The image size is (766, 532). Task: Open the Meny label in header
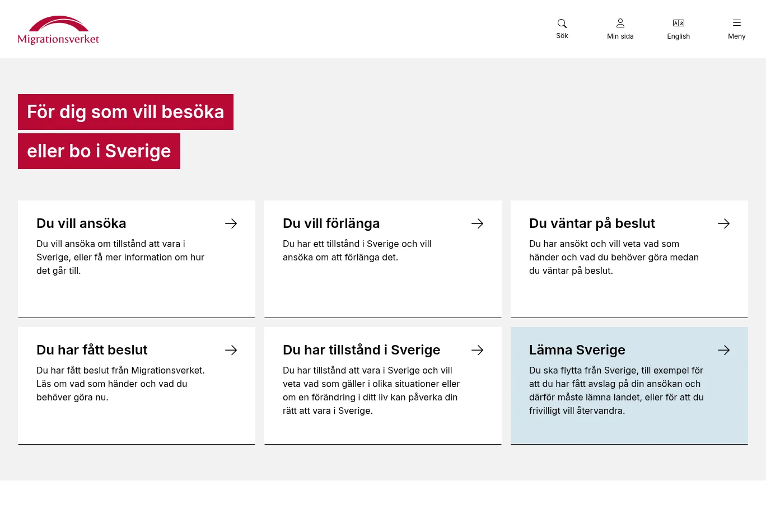(737, 36)
